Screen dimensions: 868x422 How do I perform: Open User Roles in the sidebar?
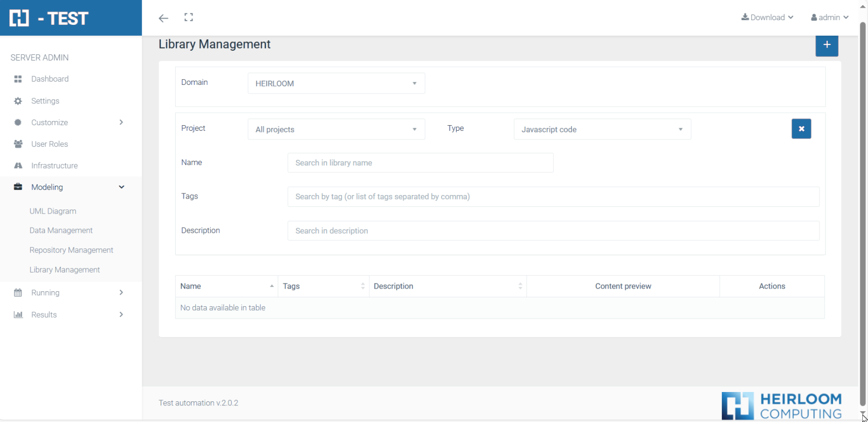(x=50, y=144)
